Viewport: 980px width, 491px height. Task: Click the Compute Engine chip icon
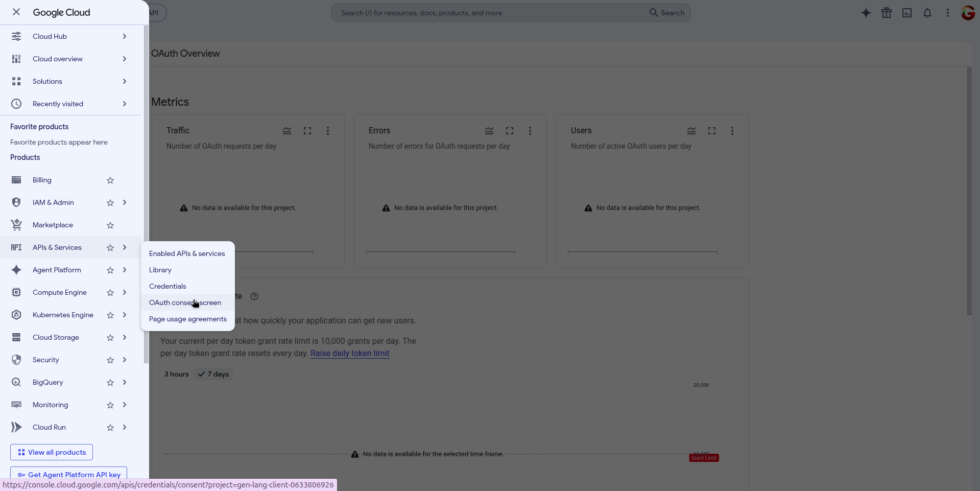16,292
